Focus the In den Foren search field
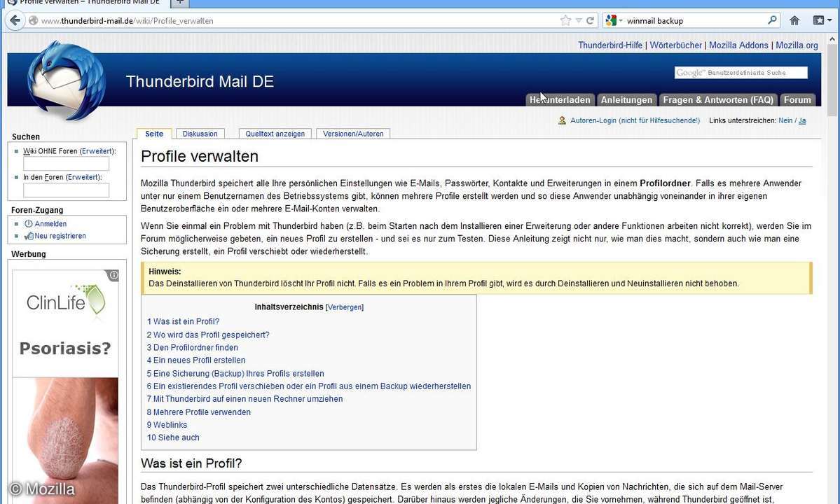This screenshot has width=840, height=504. pos(66,190)
